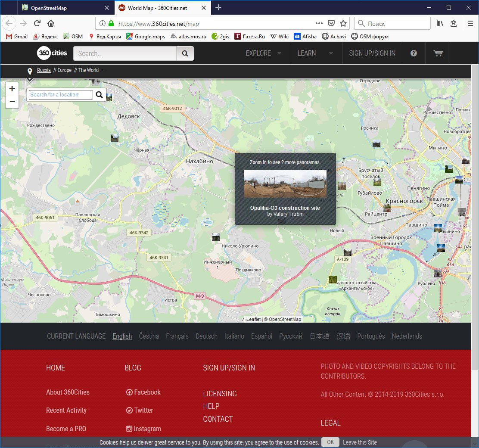479x448 pixels.
Task: Click the browser reload button
Action: (x=37, y=23)
